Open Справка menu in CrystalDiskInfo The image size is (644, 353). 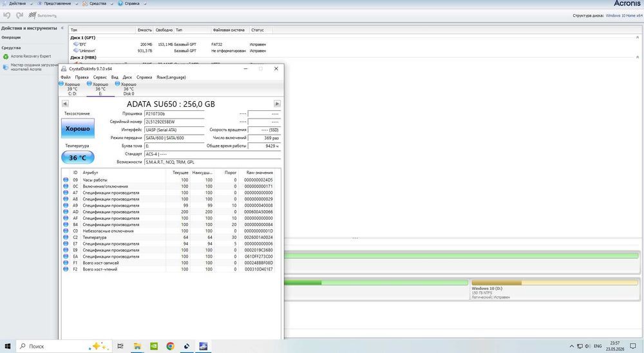(144, 77)
